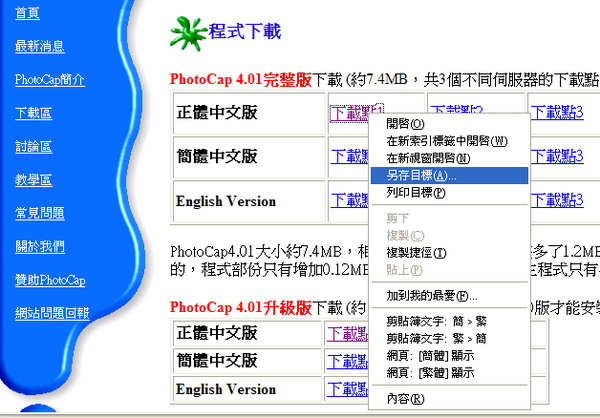Open the 首頁 sidebar link
Image resolution: width=600 pixels, height=418 pixels.
(x=28, y=12)
